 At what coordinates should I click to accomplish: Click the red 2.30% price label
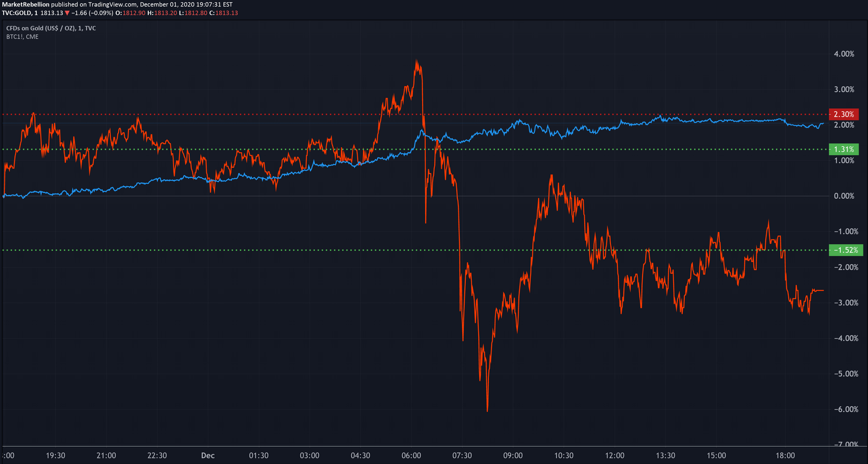(844, 114)
